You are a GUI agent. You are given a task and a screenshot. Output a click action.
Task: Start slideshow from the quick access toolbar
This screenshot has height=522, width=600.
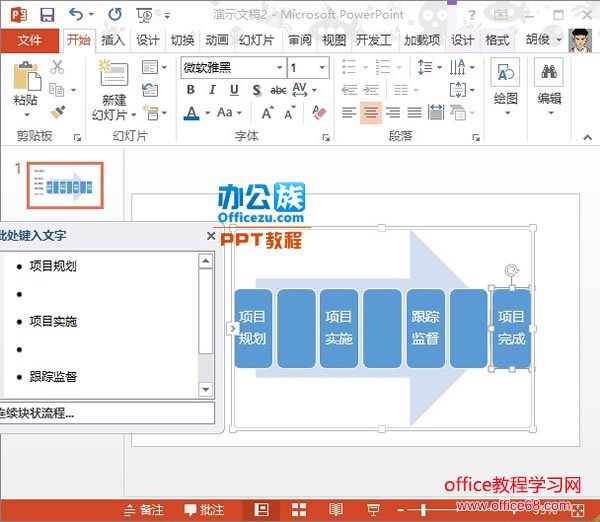144,15
